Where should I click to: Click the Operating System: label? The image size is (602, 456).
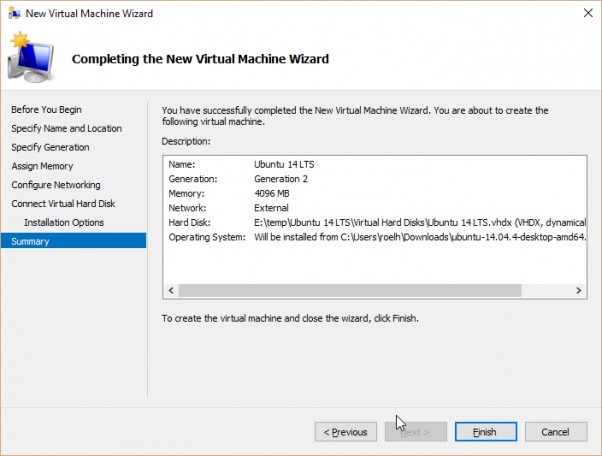(x=207, y=237)
